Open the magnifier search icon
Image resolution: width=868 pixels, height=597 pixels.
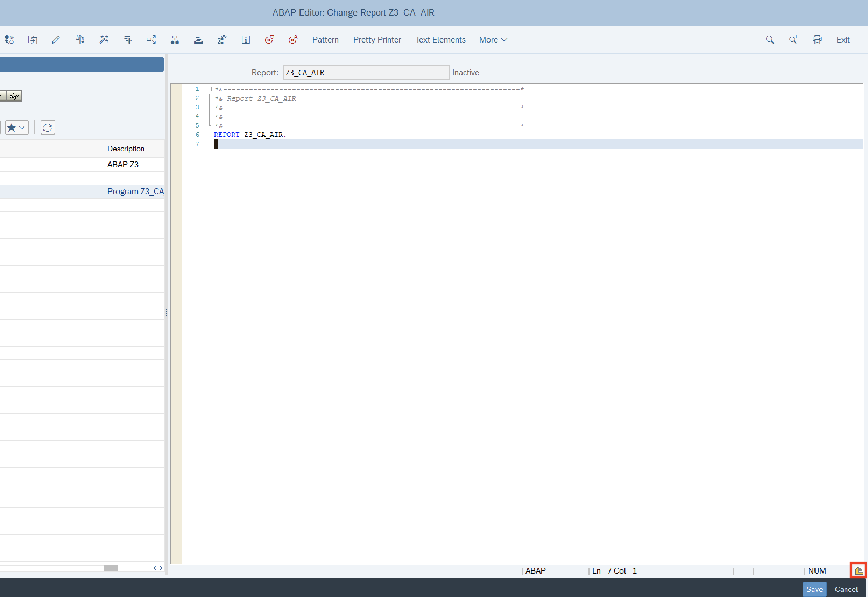click(770, 40)
